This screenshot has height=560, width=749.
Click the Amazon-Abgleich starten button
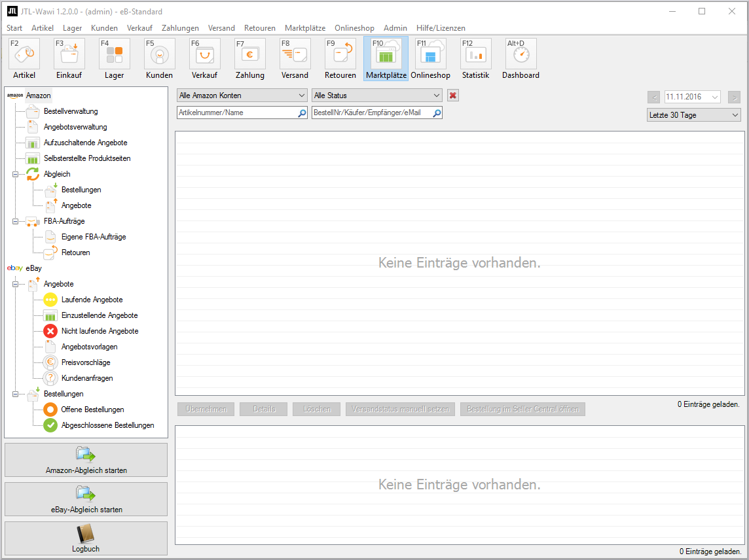(86, 460)
